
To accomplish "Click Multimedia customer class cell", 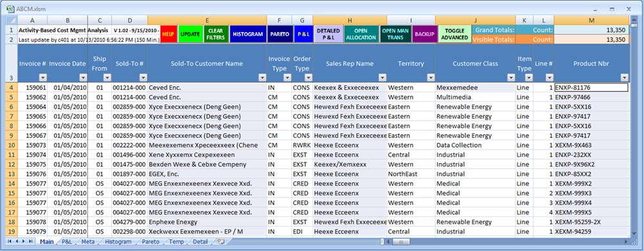I will pyautogui.click(x=476, y=97).
